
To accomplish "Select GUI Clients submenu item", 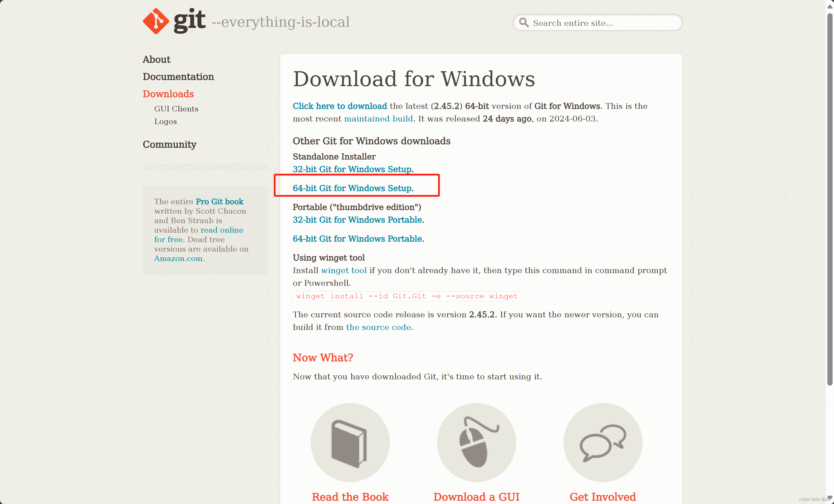I will [x=176, y=109].
